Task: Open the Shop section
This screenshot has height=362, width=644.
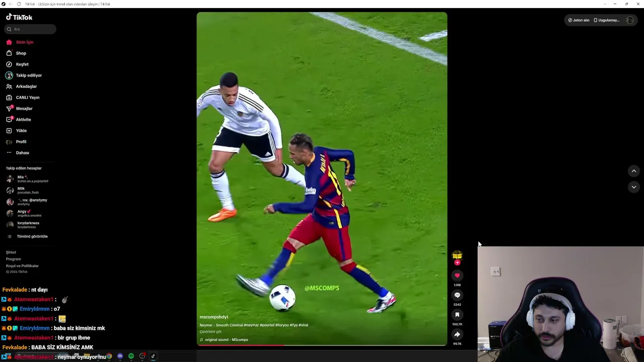Action: tap(21, 53)
